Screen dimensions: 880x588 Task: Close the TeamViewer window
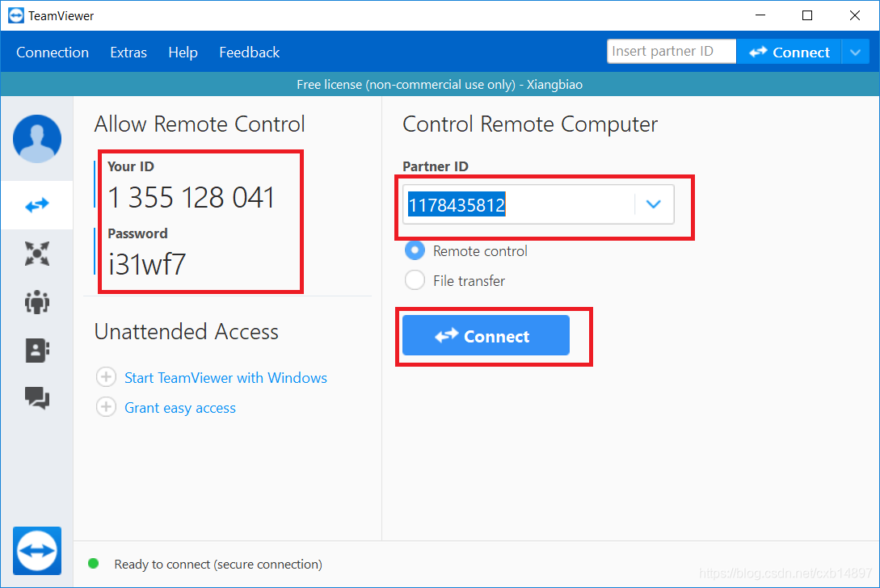(855, 15)
